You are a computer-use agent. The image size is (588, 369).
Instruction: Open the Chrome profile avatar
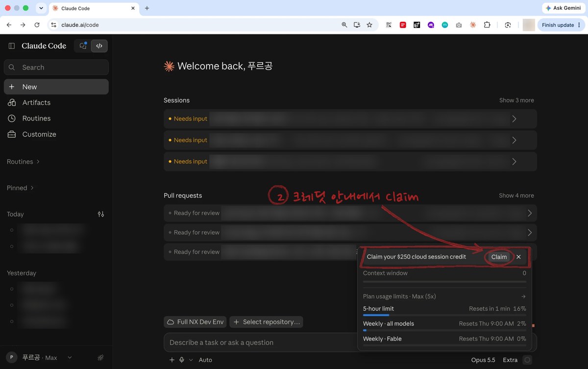(x=529, y=25)
